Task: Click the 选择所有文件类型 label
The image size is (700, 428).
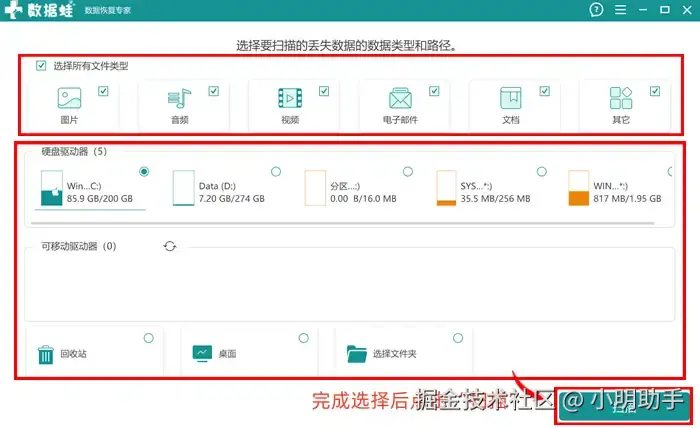Action: [91, 66]
